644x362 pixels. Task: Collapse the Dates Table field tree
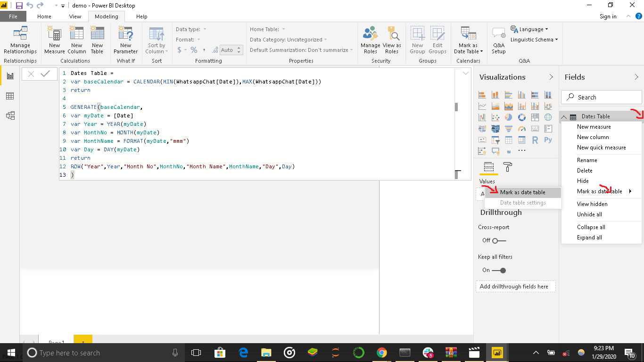coord(564,117)
